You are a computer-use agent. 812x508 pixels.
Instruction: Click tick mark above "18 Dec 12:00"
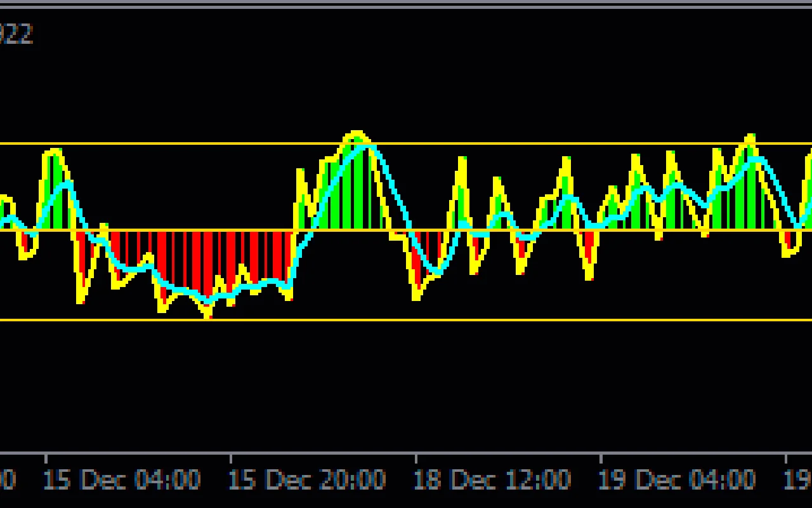pos(416,458)
